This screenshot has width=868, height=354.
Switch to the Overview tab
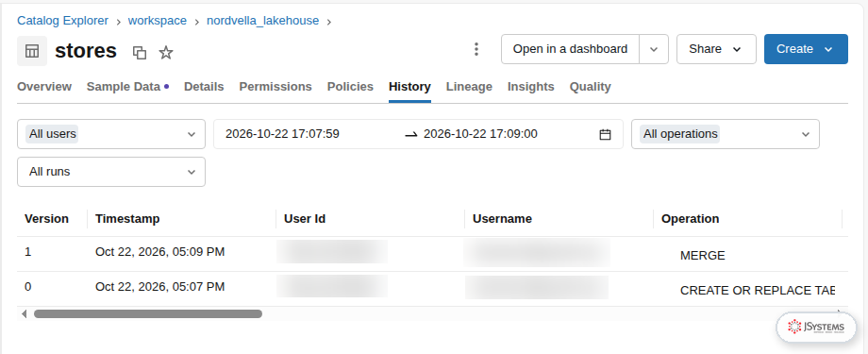(x=44, y=87)
